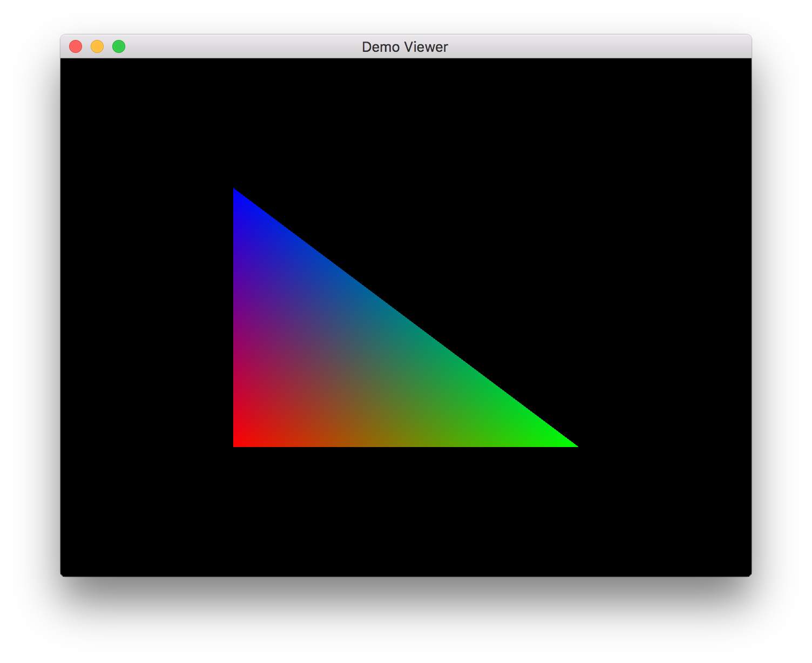The width and height of the screenshot is (812, 663).
Task: Select the red corner of the triangle
Action: tap(240, 442)
